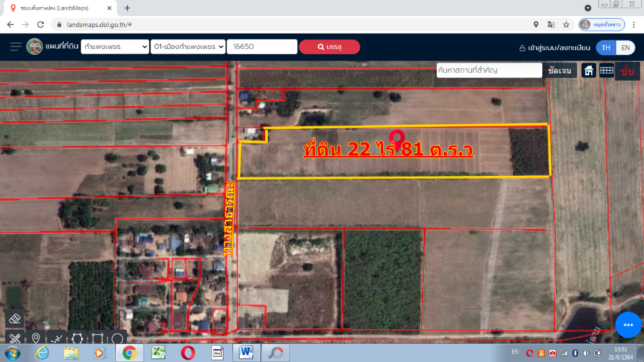Reload the landsmaps page
This screenshot has height=362, width=644.
point(40,24)
